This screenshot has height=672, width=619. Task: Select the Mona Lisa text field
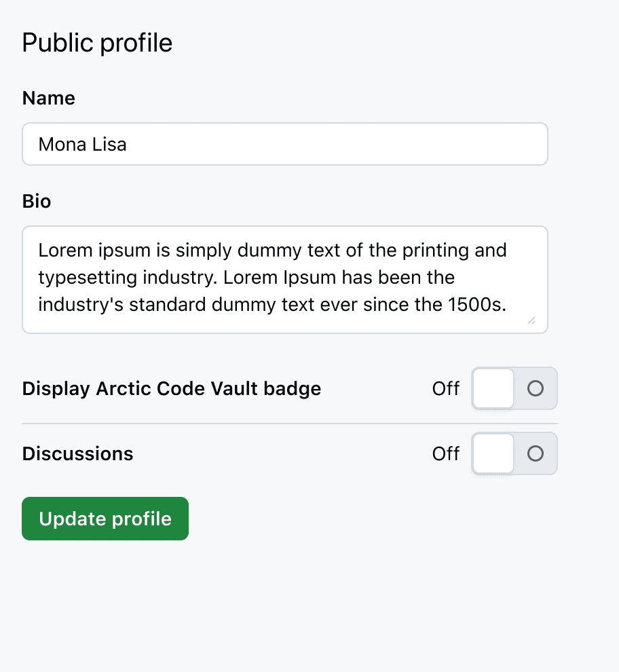coord(284,144)
